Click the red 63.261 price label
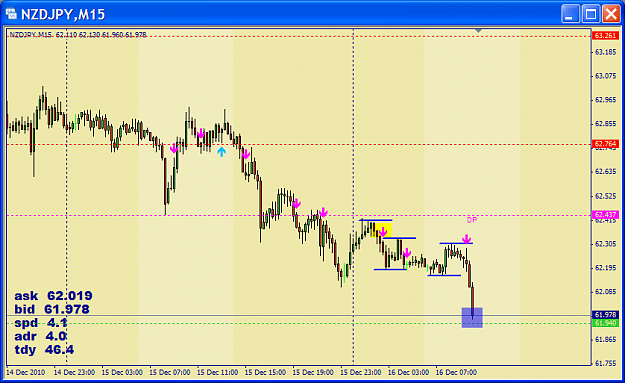This screenshot has height=383, width=625. click(605, 35)
